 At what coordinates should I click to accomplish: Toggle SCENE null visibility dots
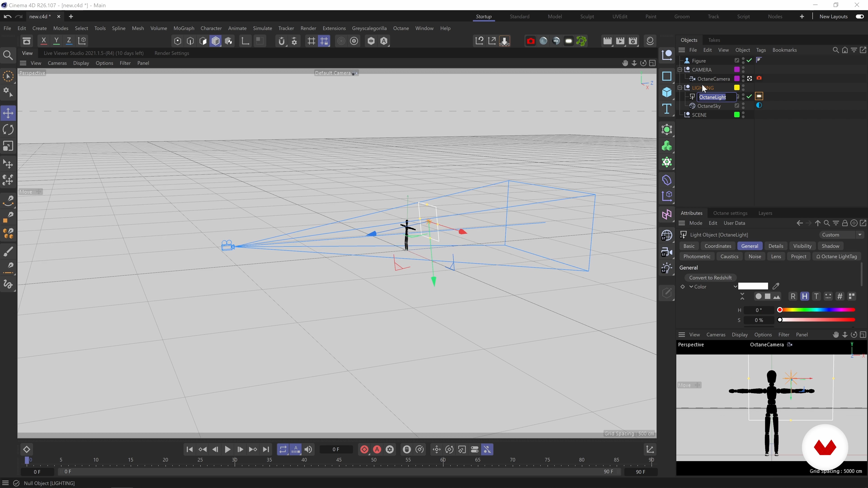[x=743, y=115]
